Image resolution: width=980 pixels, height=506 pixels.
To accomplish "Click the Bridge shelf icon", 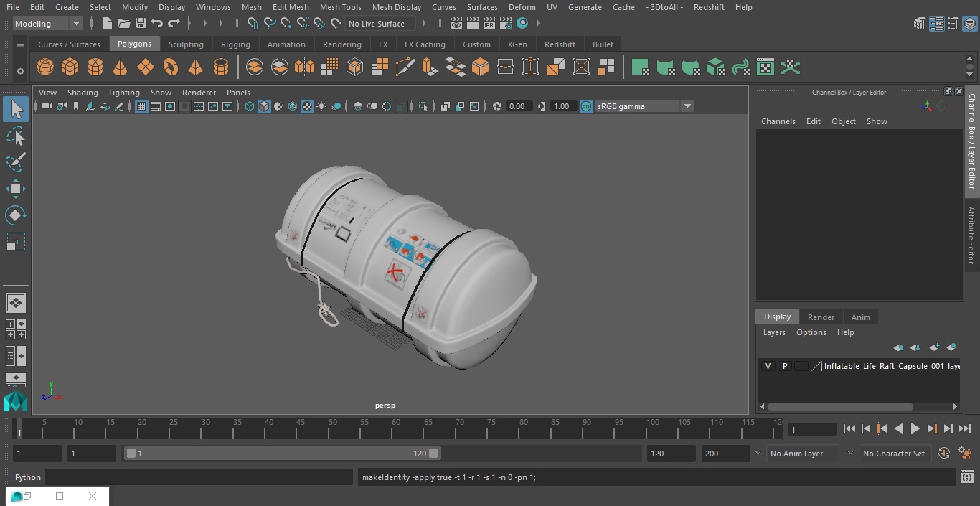I will 455,67.
